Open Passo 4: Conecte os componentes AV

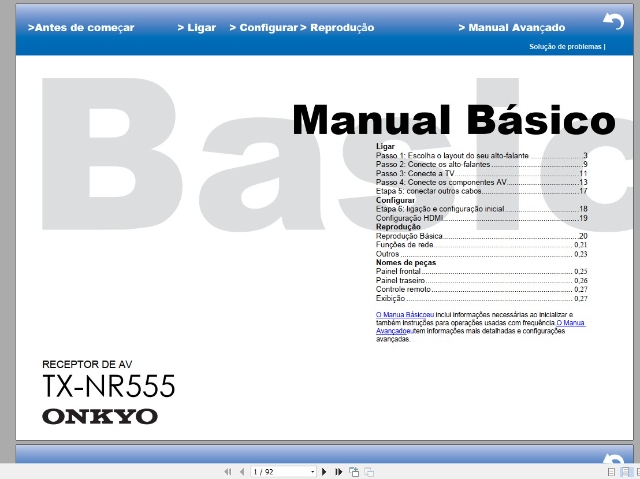pyautogui.click(x=482, y=182)
